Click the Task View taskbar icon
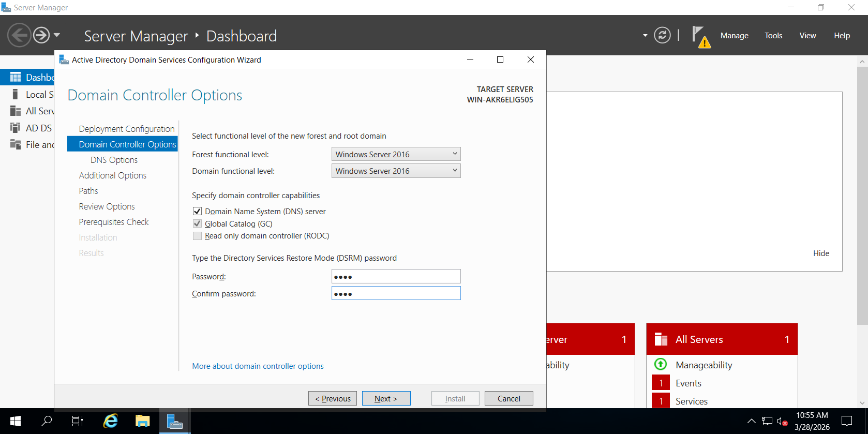The image size is (868, 434). point(77,421)
